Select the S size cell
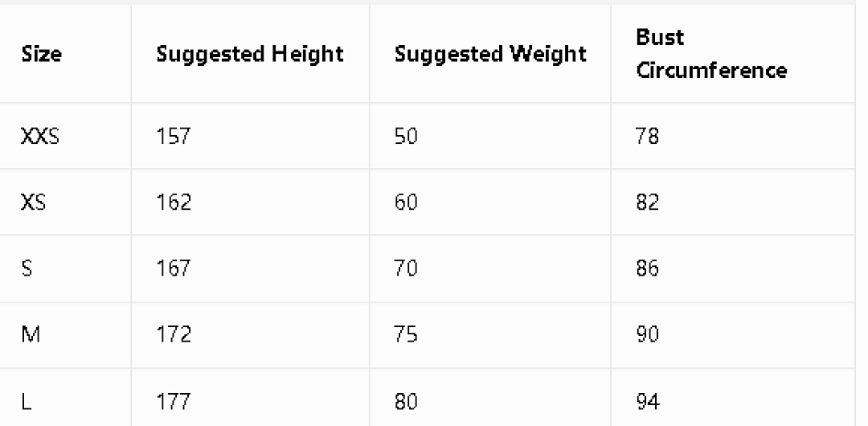Viewport: 868px width, 426px height. pyautogui.click(x=27, y=268)
